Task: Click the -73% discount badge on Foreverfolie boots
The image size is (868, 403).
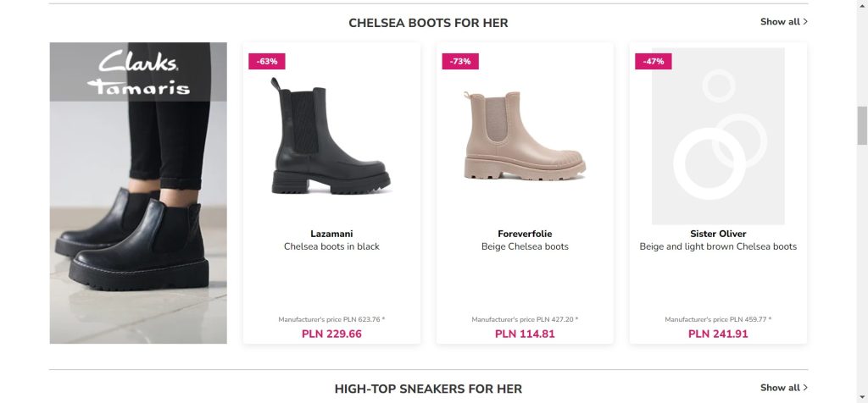Action: (460, 61)
